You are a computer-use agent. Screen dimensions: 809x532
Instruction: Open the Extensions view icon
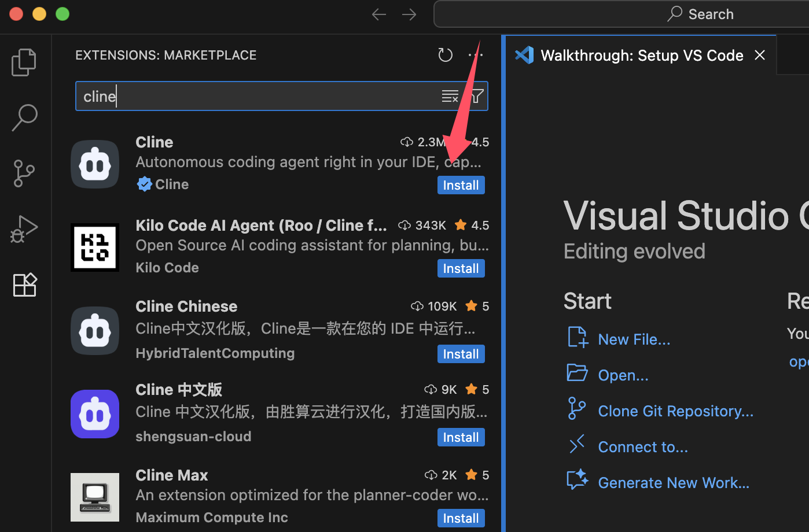pyautogui.click(x=24, y=285)
